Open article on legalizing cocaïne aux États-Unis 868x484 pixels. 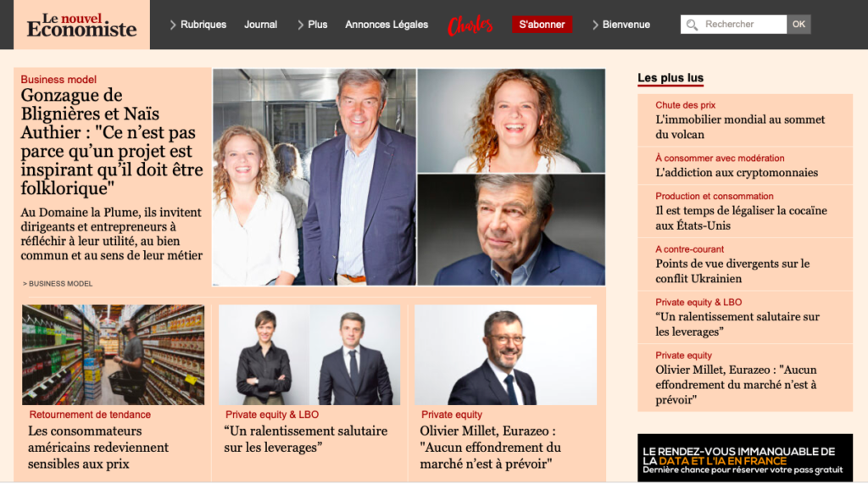(x=741, y=218)
